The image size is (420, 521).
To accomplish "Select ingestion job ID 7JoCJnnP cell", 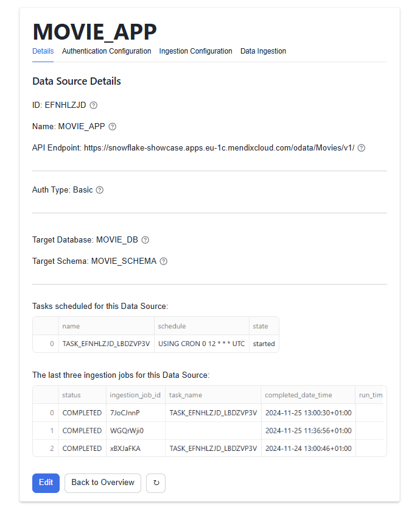I will [125, 413].
